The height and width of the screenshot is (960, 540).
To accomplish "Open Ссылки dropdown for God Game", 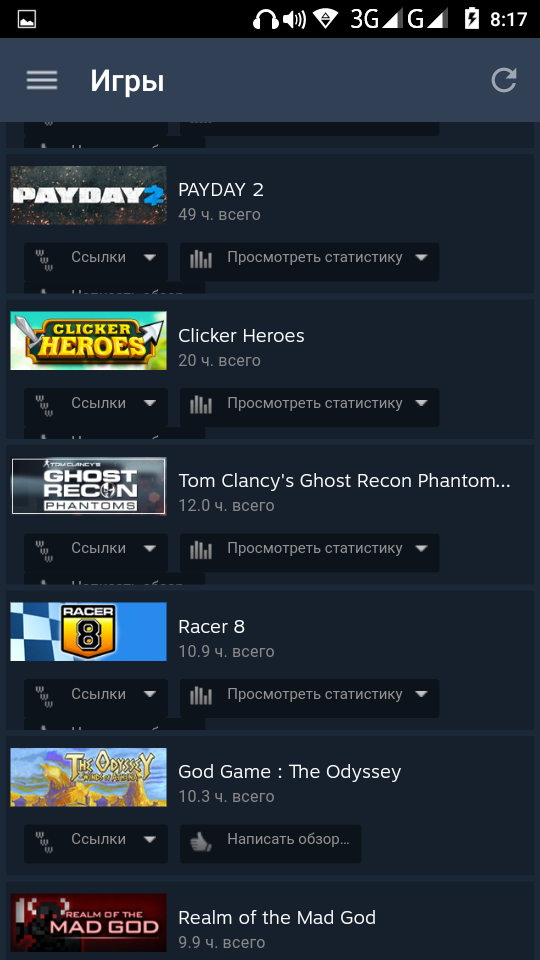I will point(96,843).
